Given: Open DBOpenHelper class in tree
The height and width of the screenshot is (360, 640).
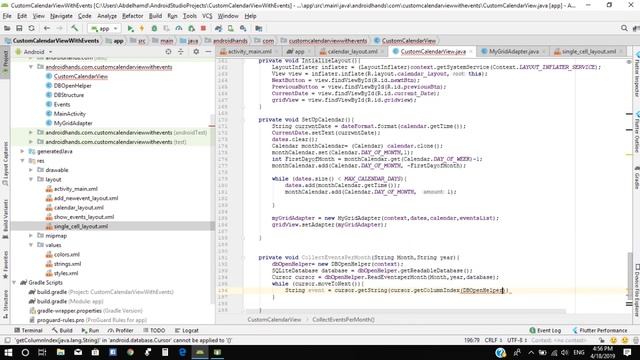Looking at the screenshot, I should [x=72, y=86].
